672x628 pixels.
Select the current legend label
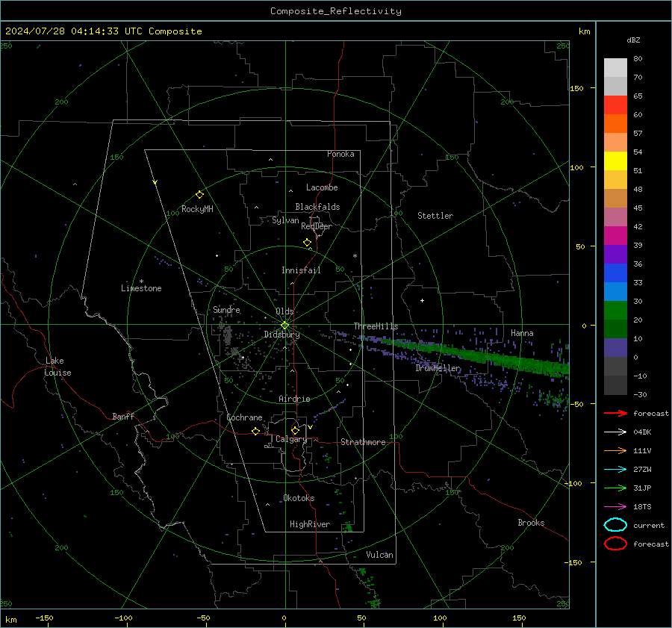(649, 526)
